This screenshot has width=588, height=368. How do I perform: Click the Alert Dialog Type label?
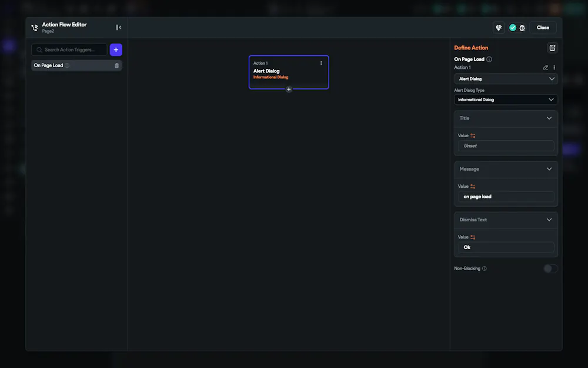[x=469, y=90]
